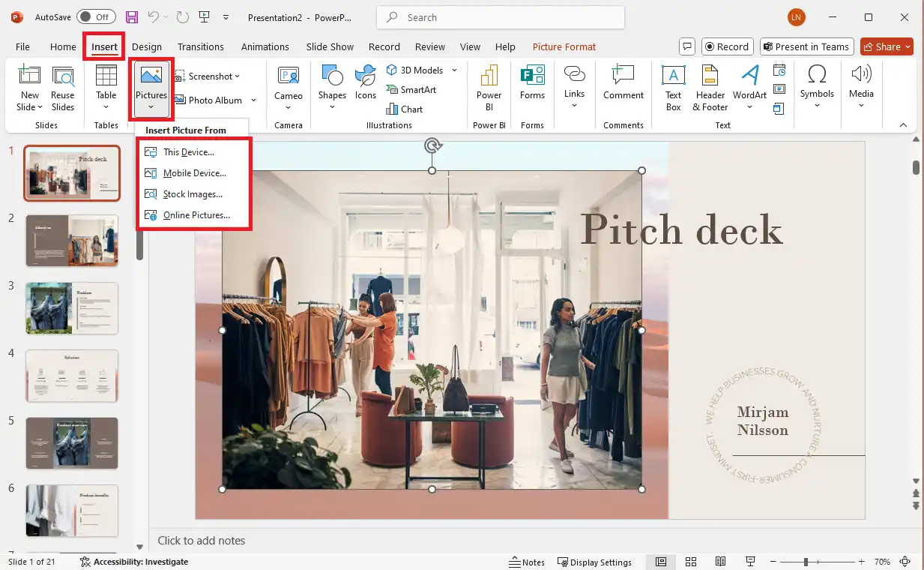Start presentation from beginning icon

tap(205, 17)
